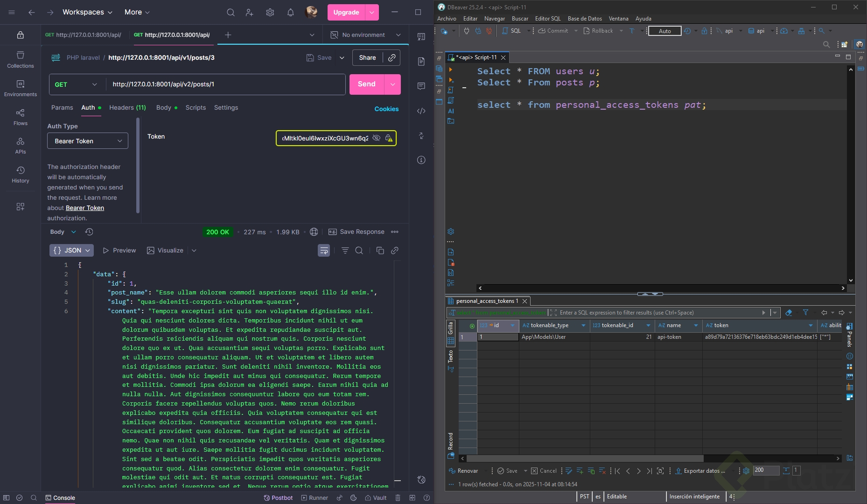Open the Editor SQL menu
867x504 pixels.
(x=547, y=19)
